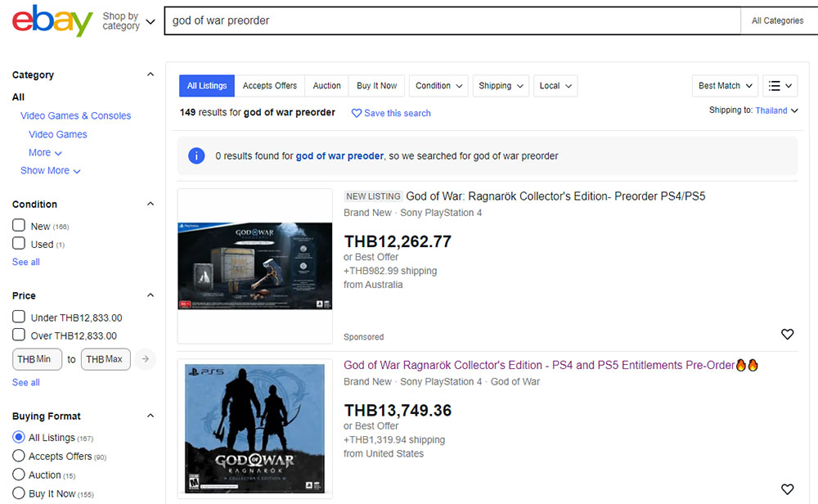818x504 pixels.
Task: Click the eBay logo
Action: 52,20
